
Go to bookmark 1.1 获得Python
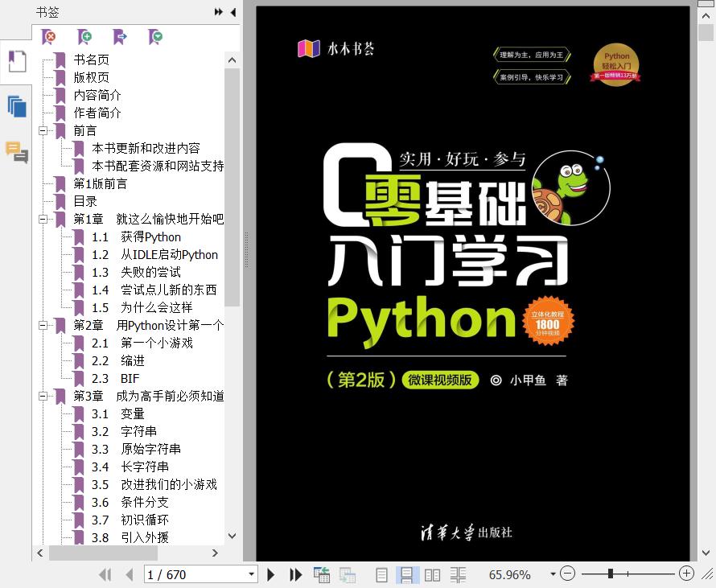click(137, 237)
